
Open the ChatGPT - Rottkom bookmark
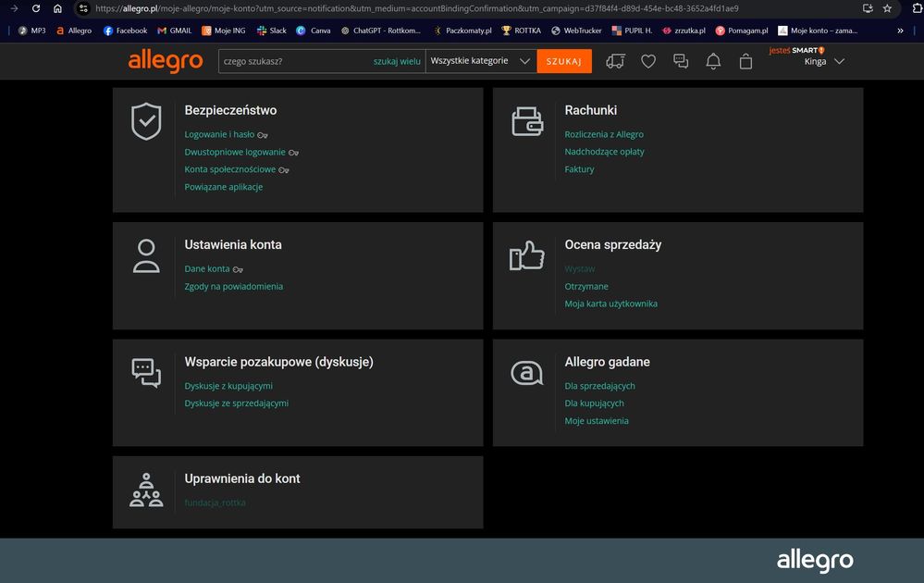[x=381, y=31]
